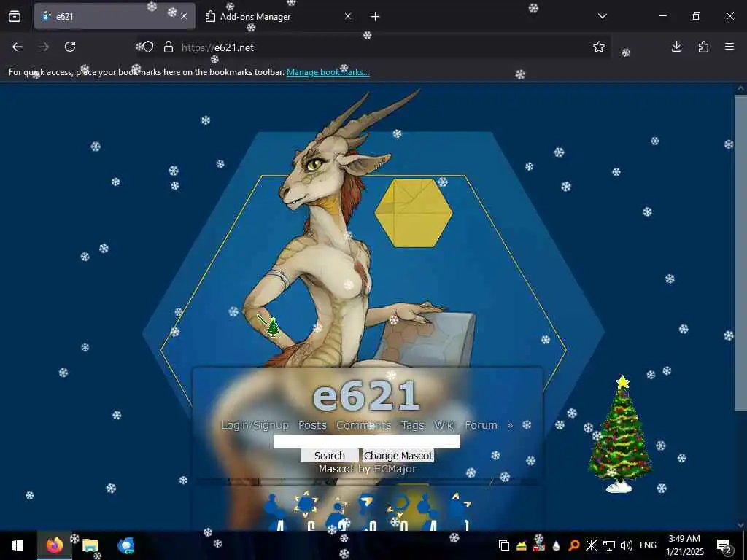Open the Firefox hamburger application menu
This screenshot has width=747, height=560.
[729, 47]
